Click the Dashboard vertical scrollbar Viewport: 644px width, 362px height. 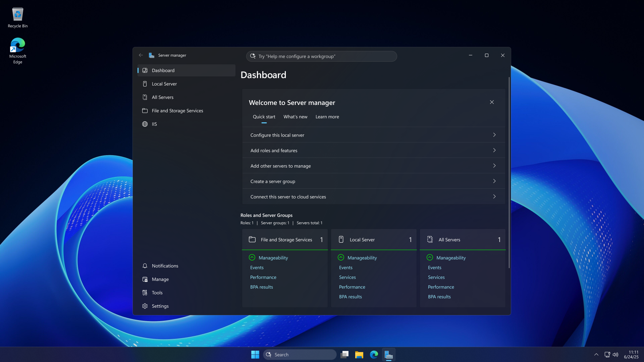click(509, 173)
